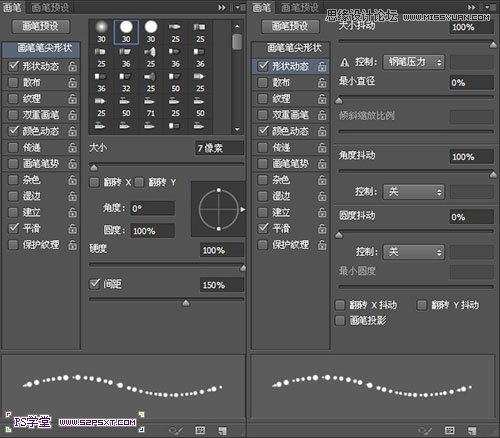
Task: Click the brush angle circle widget
Action: 219,209
